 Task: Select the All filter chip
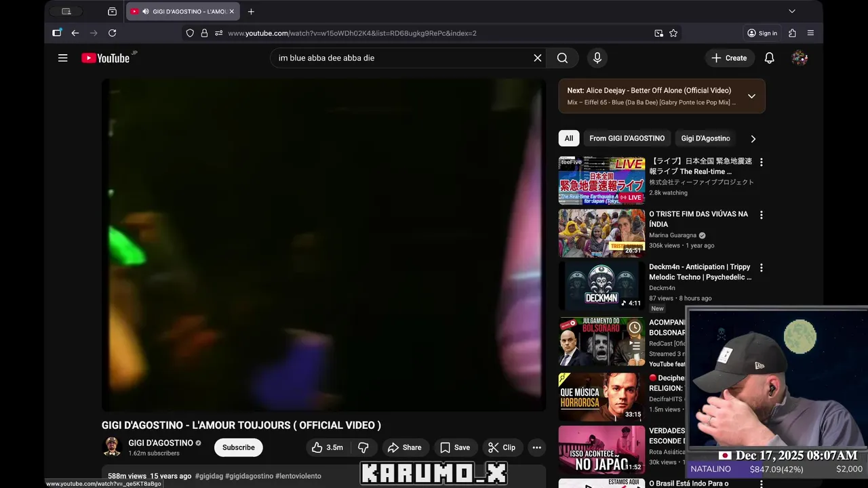[569, 138]
